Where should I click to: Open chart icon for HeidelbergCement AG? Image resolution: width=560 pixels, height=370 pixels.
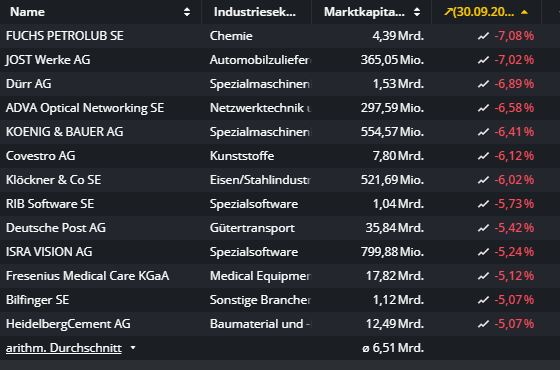(483, 324)
